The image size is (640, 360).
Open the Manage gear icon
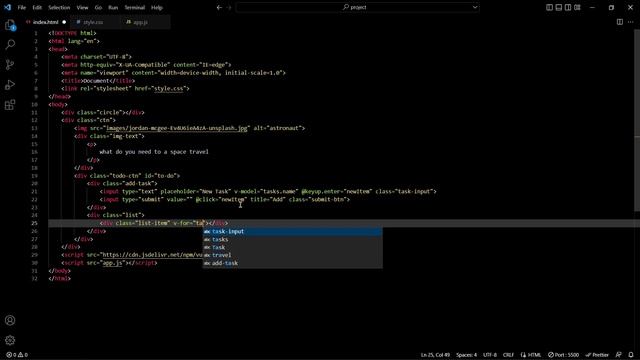coord(10,340)
